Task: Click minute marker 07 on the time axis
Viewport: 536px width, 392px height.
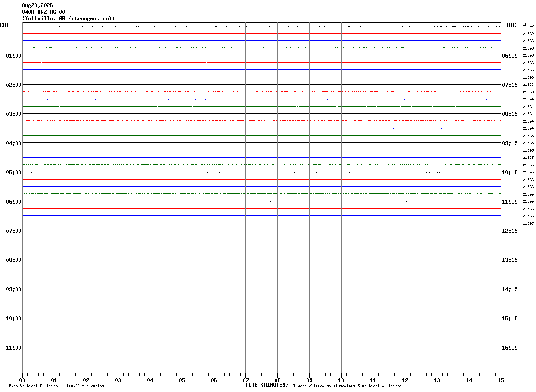Action: coord(245,380)
